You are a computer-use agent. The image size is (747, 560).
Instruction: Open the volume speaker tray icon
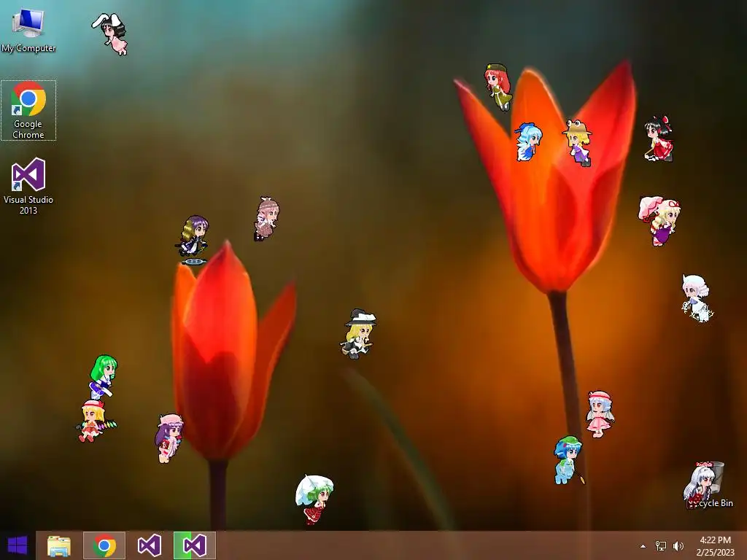coord(678,546)
